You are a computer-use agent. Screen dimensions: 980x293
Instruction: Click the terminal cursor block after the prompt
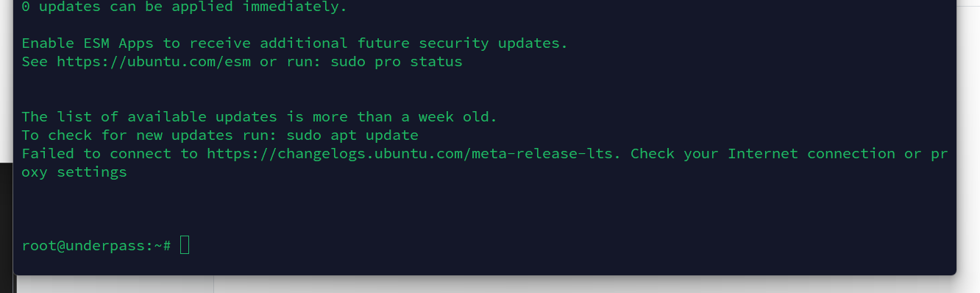(185, 245)
